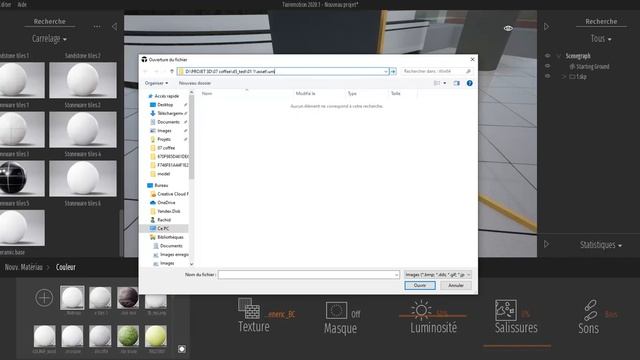Toggle visibility of Starting Ground row
Viewport: 640px width, 360px height.
[548, 66]
